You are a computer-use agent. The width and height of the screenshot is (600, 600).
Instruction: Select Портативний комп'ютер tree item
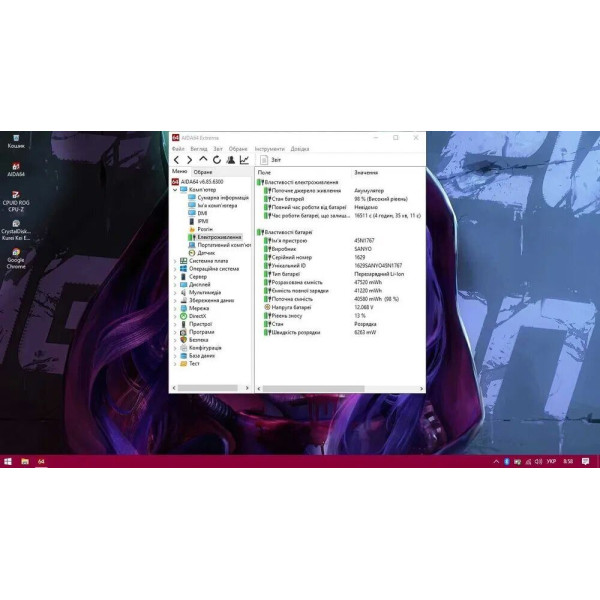pos(219,245)
